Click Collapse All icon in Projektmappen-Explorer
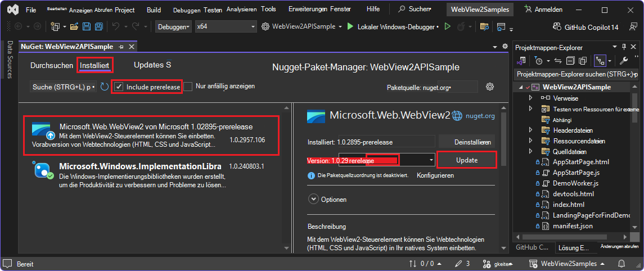 pos(570,61)
